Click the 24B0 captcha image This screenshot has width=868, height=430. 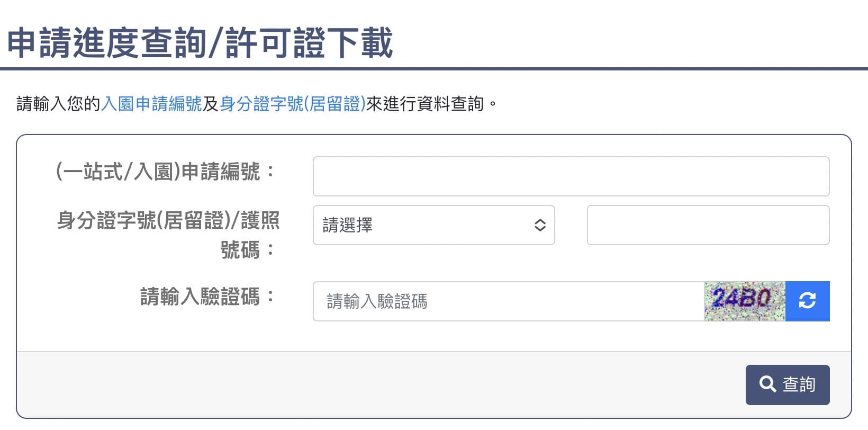coord(745,301)
